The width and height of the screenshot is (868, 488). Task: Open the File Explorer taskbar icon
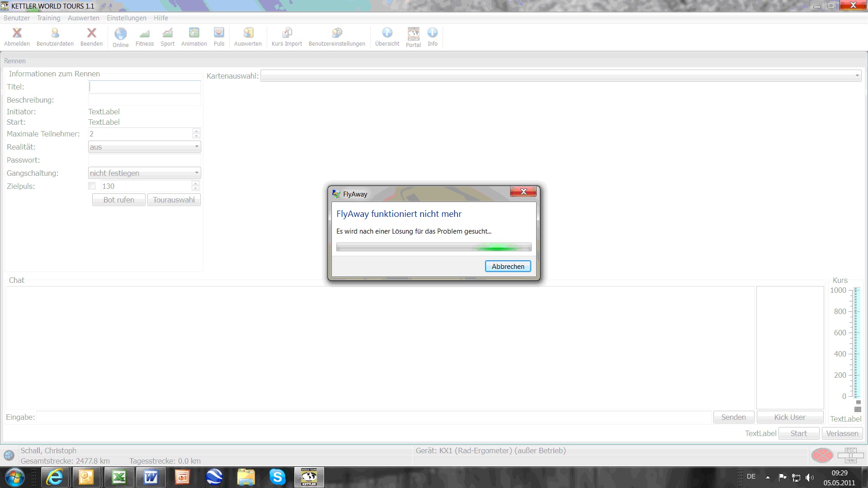click(245, 477)
